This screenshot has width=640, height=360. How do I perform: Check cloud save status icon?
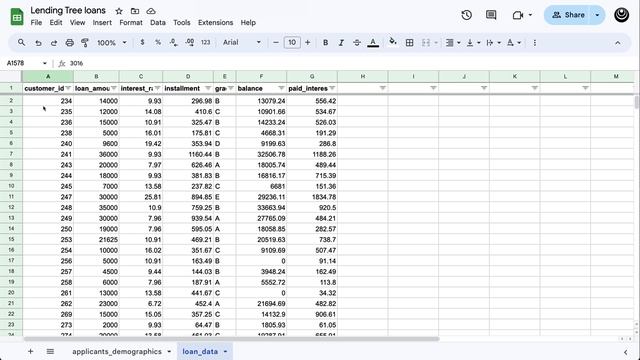point(151,11)
